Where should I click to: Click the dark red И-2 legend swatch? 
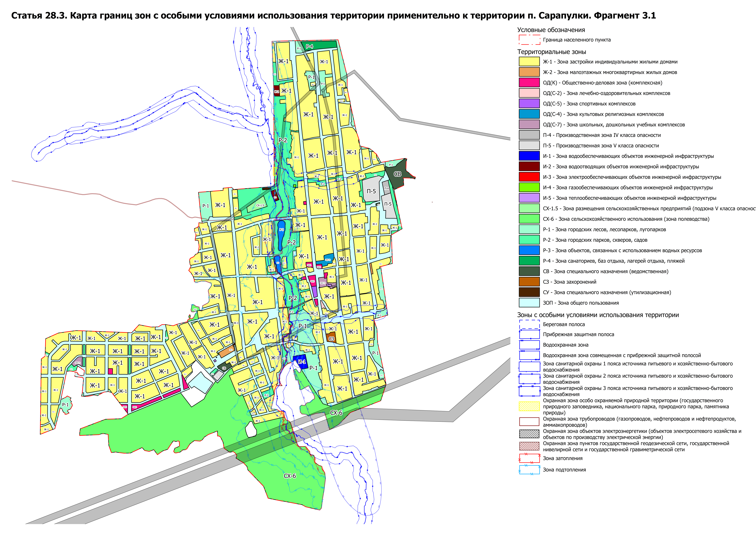pos(529,166)
